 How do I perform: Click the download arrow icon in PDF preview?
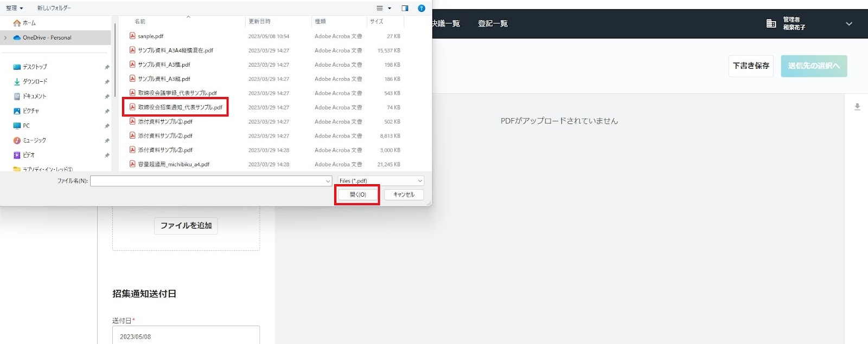pos(857,107)
